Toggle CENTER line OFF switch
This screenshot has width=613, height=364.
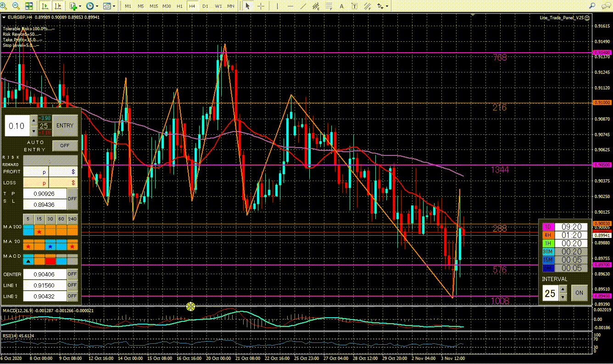(x=72, y=274)
